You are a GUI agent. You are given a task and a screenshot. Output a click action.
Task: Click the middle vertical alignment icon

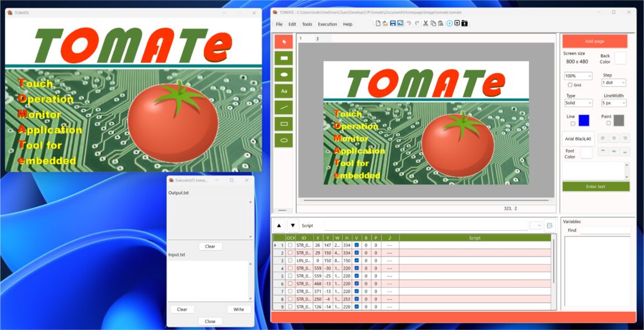pos(614,151)
